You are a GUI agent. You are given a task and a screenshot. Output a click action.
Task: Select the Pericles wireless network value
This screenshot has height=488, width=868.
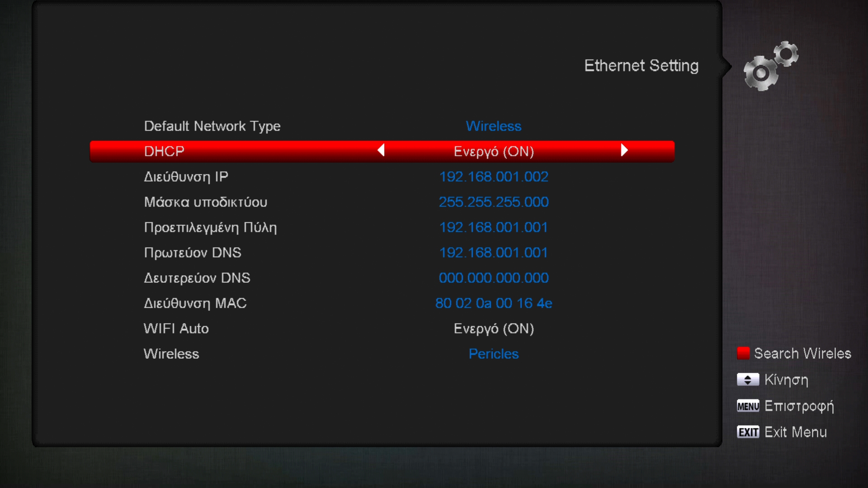pyautogui.click(x=494, y=354)
